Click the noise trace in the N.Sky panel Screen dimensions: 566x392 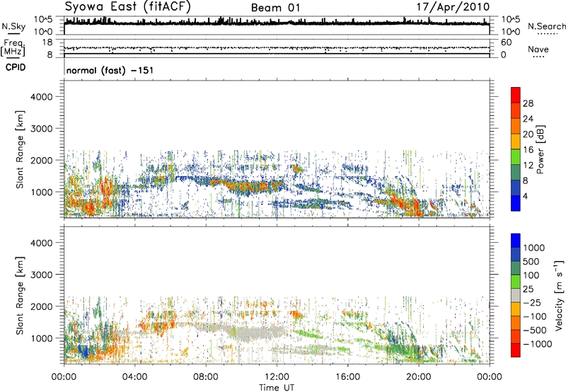tap(277, 23)
